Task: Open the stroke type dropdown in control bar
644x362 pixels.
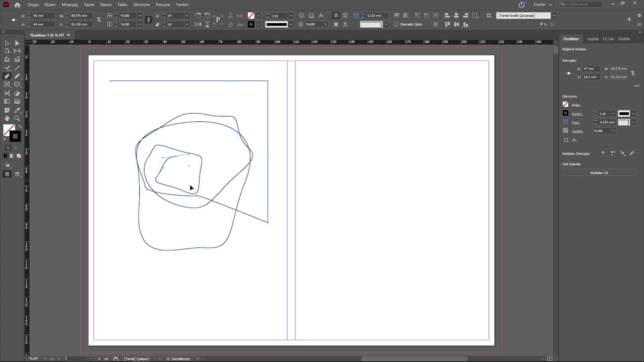Action: pyautogui.click(x=291, y=24)
